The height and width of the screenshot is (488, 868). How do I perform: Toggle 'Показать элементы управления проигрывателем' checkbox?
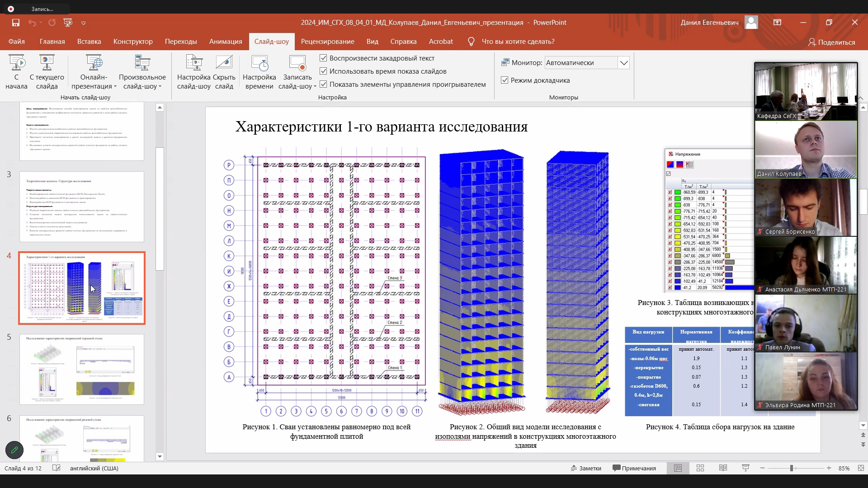click(x=323, y=84)
